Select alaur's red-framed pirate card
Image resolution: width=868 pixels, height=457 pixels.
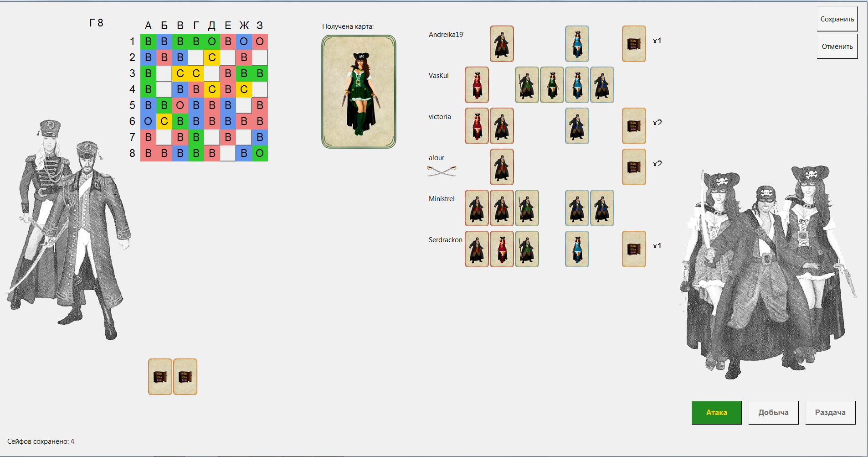502,167
